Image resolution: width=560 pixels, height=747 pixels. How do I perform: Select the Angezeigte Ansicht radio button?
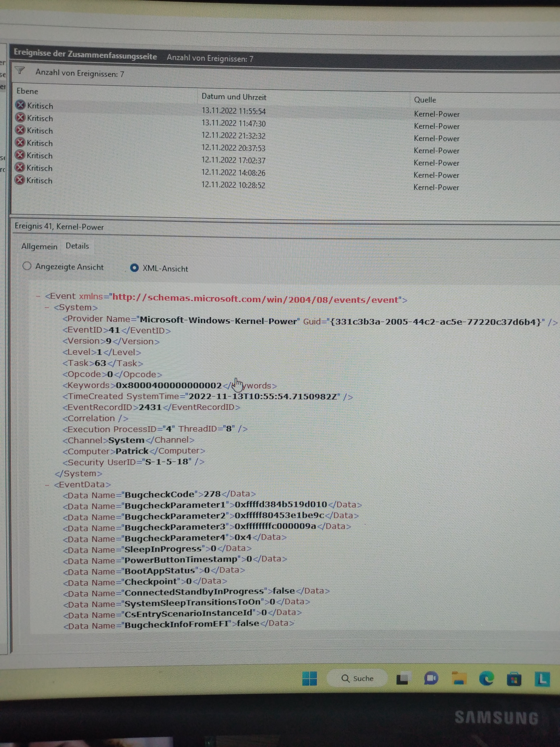[27, 266]
